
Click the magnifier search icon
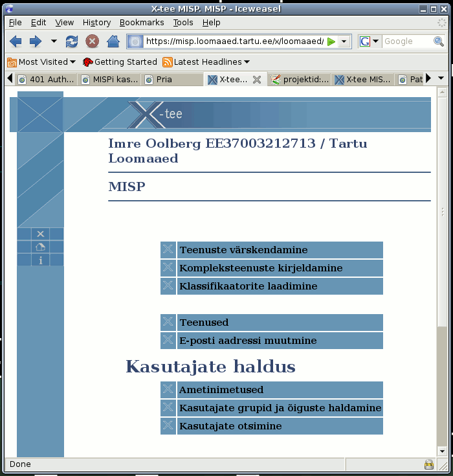click(x=438, y=41)
